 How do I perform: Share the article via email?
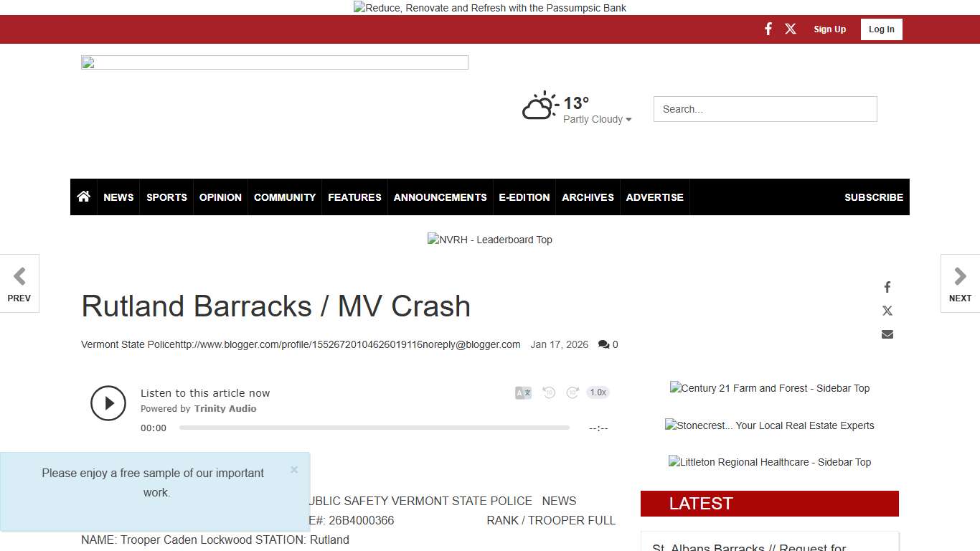(887, 334)
